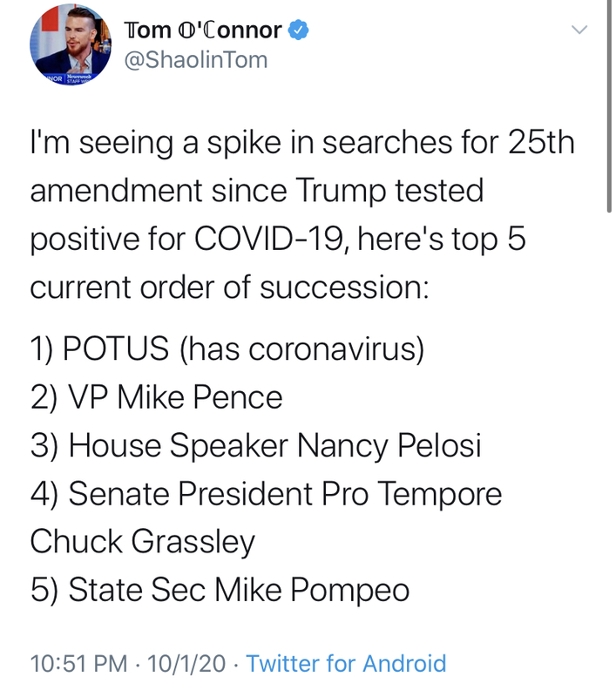
Task: Open the Tom O'Connor display name
Action: 204,30
